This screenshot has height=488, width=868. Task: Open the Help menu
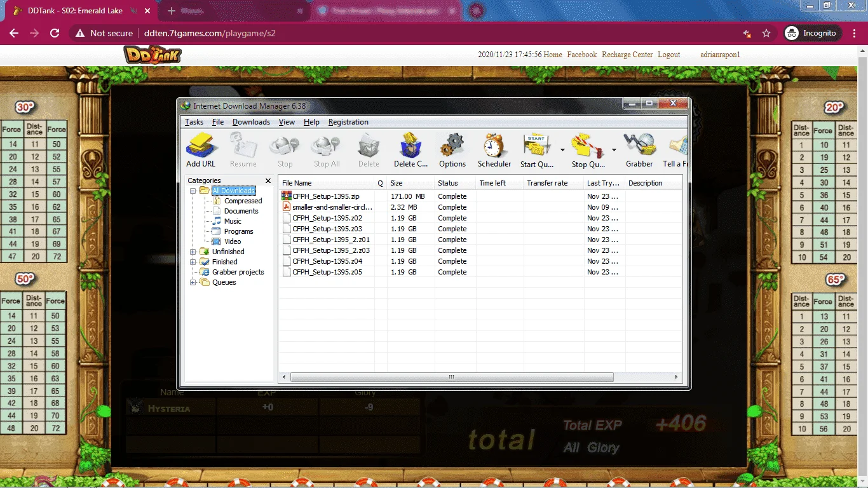click(311, 122)
